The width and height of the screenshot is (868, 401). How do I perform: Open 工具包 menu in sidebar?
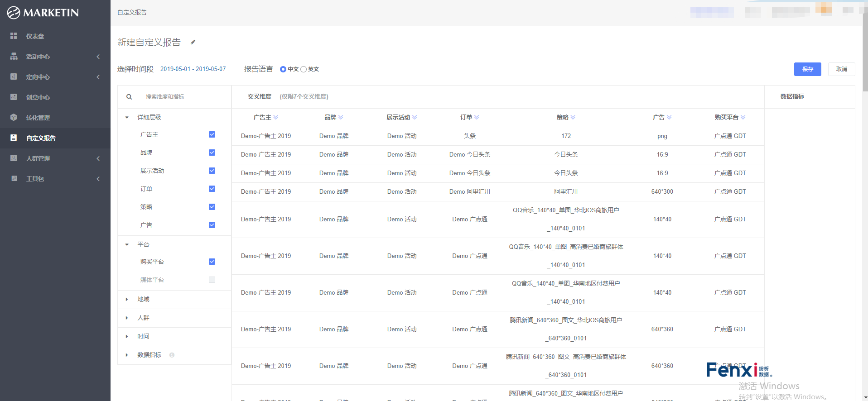click(35, 179)
